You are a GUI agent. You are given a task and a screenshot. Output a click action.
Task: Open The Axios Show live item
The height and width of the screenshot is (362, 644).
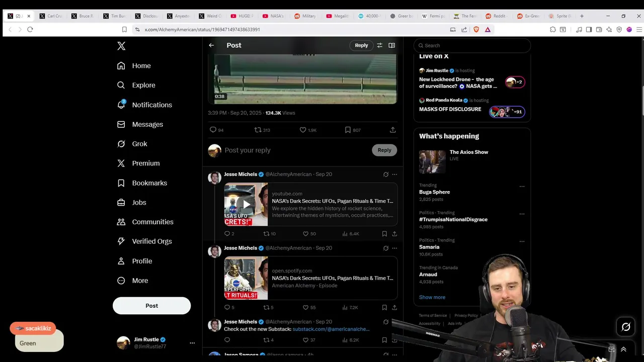pos(472,161)
